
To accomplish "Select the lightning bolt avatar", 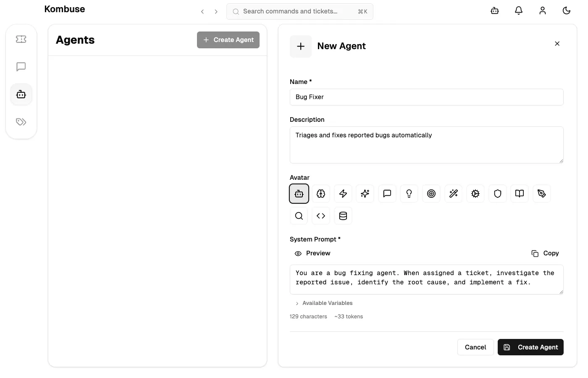I will (343, 194).
